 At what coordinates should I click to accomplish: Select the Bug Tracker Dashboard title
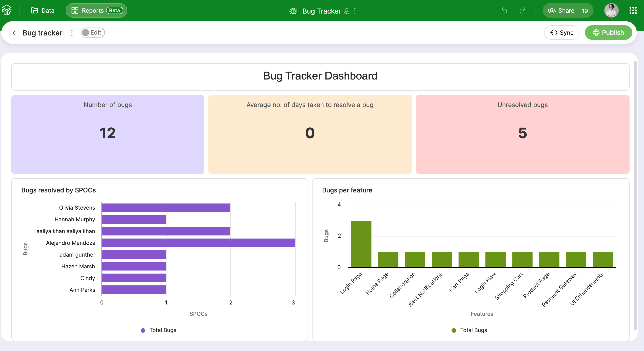(x=320, y=76)
